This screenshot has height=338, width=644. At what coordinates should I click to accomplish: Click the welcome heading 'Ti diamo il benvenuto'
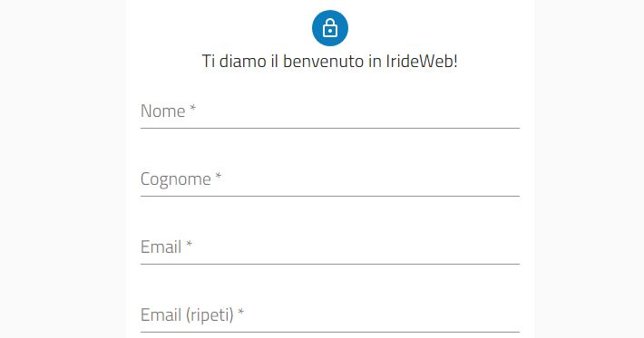point(283,62)
